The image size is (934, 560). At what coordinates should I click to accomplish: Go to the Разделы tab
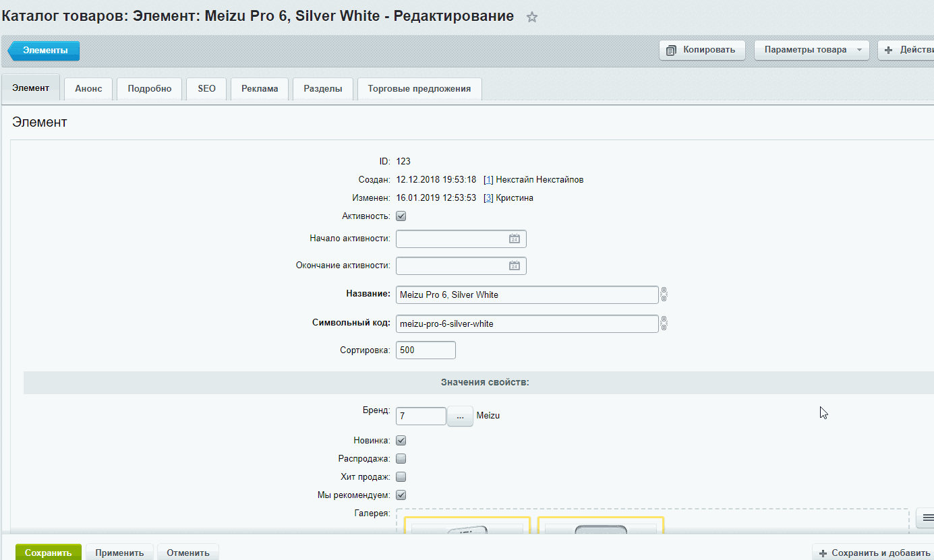pyautogui.click(x=323, y=89)
